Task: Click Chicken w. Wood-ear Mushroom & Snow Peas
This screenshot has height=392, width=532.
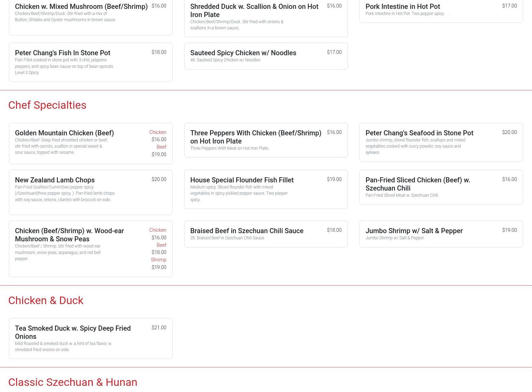Action: [x=69, y=235]
